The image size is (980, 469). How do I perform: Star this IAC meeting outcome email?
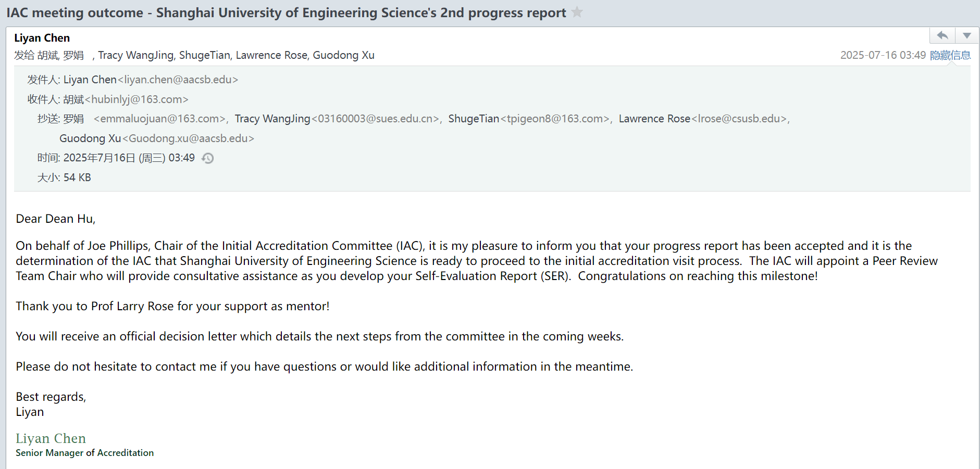coord(577,12)
